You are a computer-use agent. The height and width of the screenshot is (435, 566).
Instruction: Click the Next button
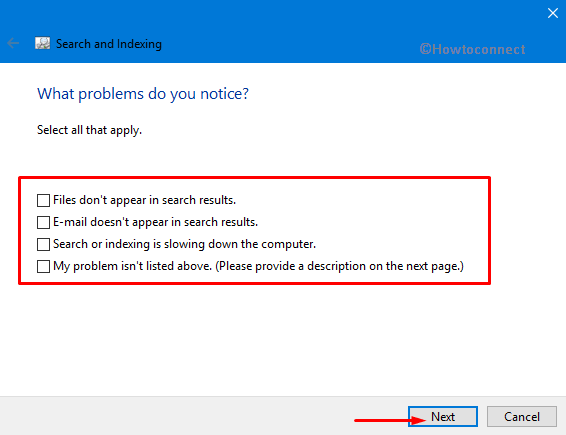pyautogui.click(x=443, y=417)
